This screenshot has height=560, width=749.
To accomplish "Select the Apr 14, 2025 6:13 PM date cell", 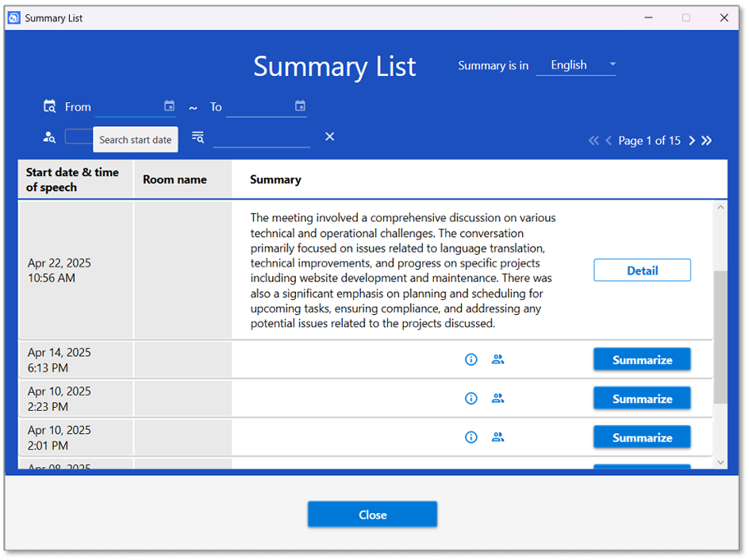I will click(x=75, y=360).
